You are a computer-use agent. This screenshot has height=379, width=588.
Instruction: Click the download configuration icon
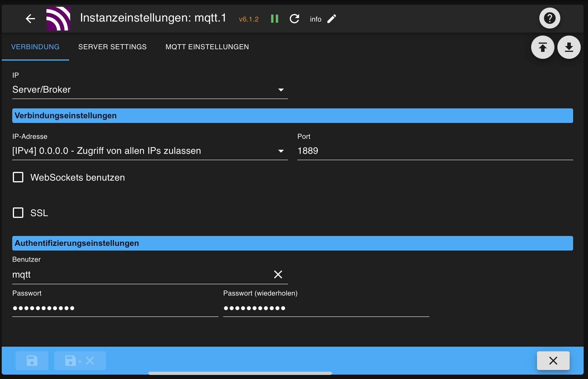click(x=569, y=47)
